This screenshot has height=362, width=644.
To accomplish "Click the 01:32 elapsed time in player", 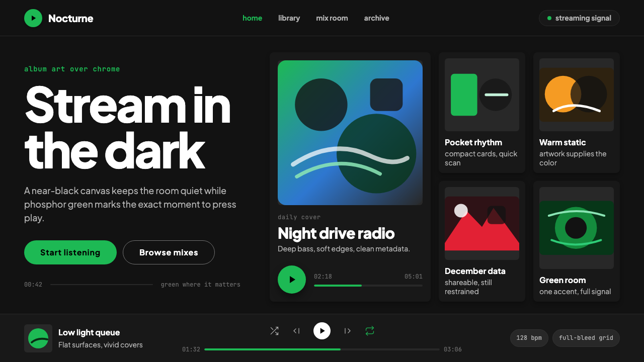I will (x=191, y=349).
